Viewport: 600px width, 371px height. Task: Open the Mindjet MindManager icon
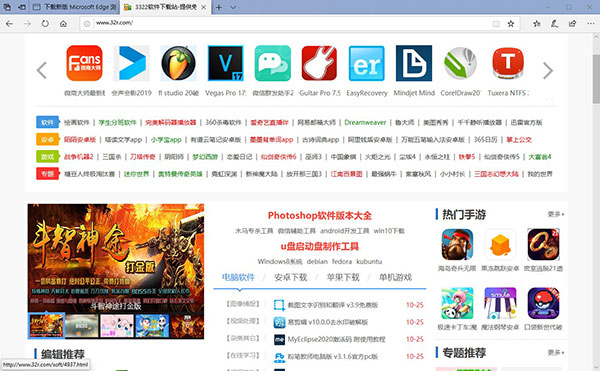click(x=414, y=63)
